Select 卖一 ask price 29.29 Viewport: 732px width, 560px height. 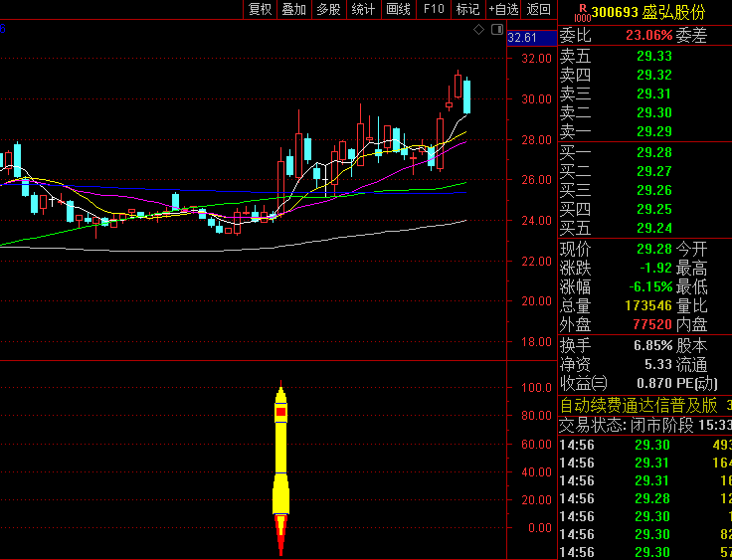tap(654, 131)
